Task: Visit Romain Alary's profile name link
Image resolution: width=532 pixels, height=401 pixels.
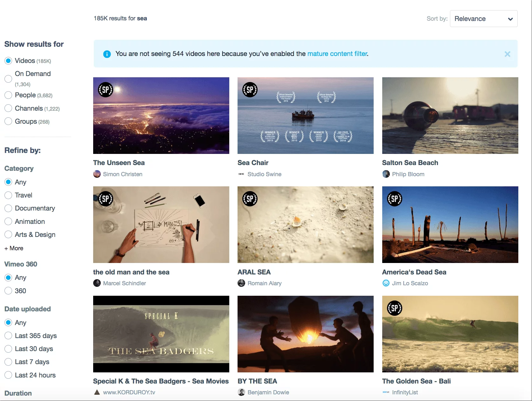Action: 265,283
